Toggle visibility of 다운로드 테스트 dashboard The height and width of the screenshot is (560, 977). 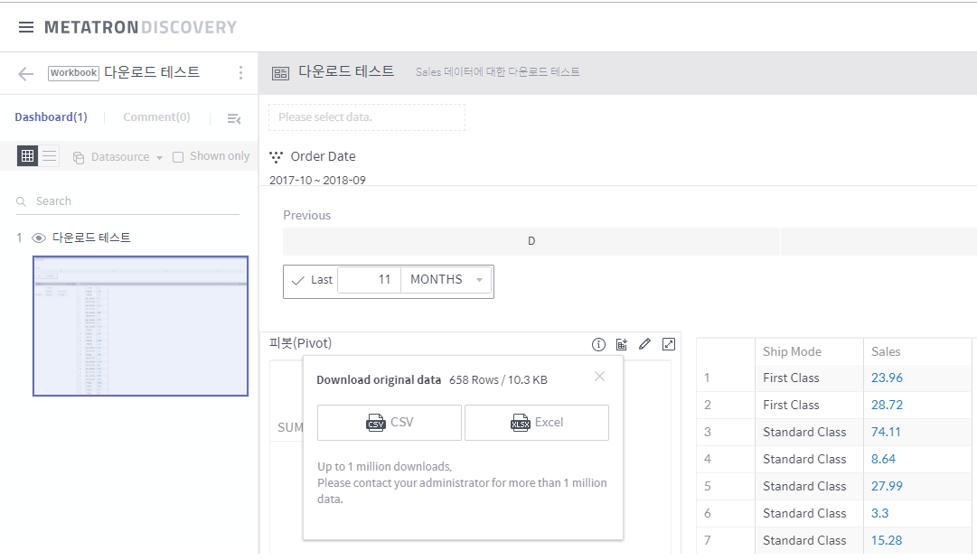(37, 238)
